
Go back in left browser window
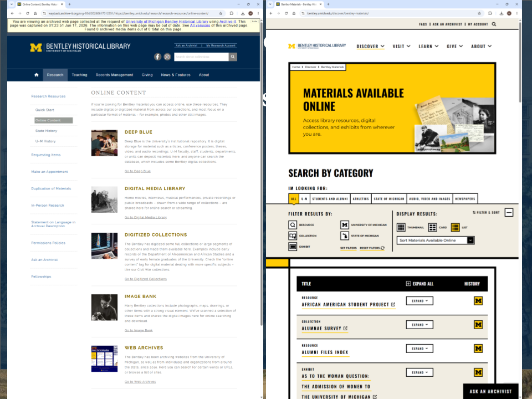coord(12,13)
